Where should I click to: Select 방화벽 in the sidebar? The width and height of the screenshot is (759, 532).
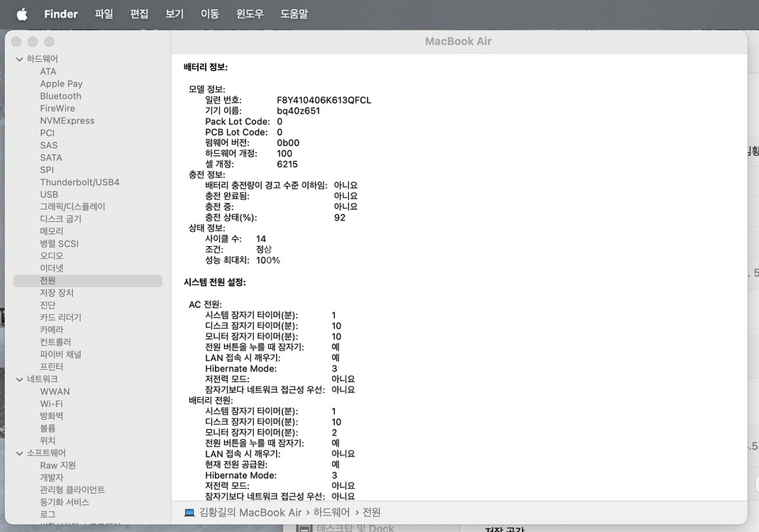(x=51, y=416)
